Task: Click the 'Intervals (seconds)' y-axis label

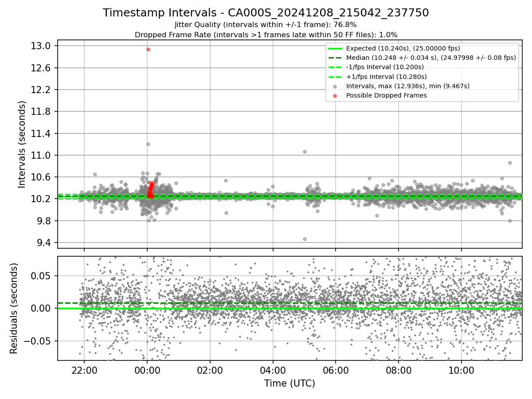Action: point(22,144)
